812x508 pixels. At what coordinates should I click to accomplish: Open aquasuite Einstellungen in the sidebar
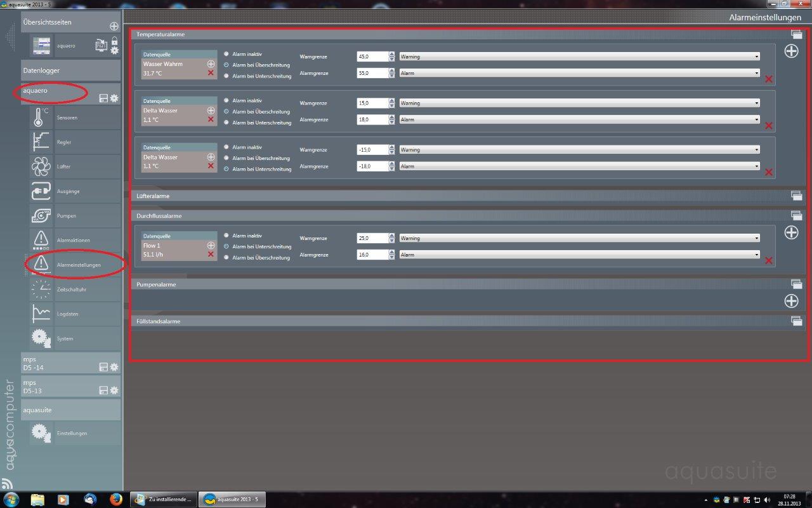74,433
